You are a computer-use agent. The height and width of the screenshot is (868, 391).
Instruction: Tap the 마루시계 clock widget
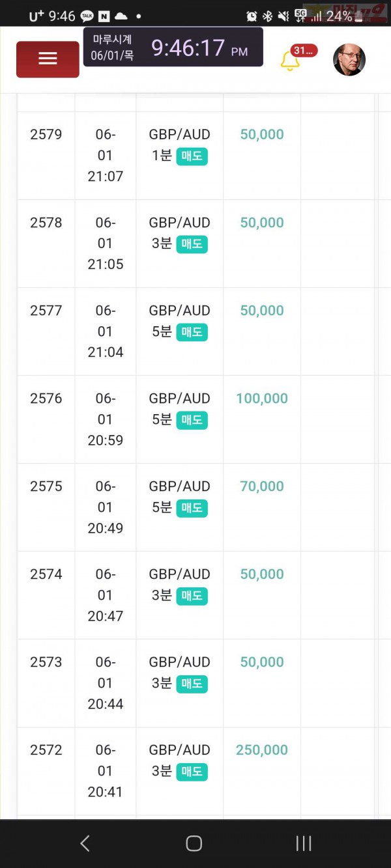tap(173, 47)
